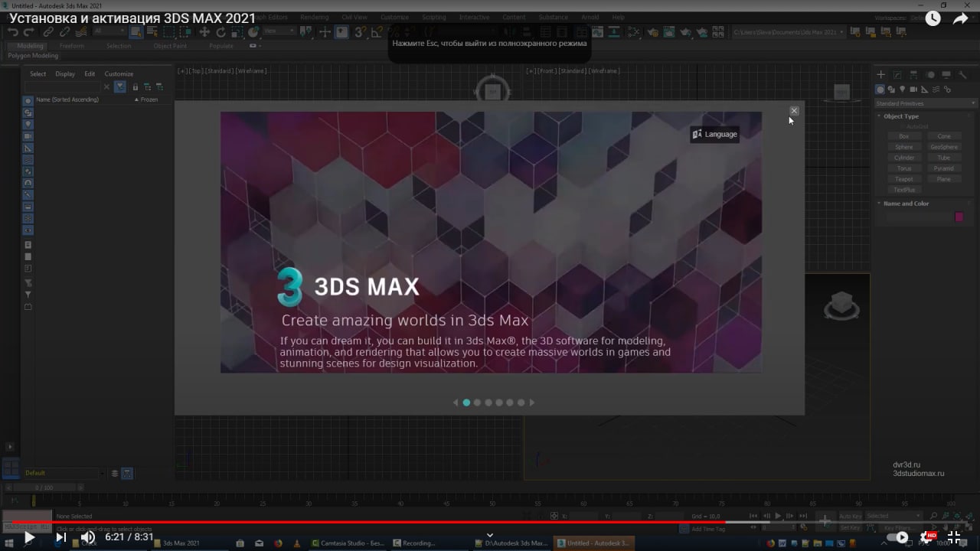Click the Polygon Modeling ribbon button
The width and height of the screenshot is (980, 551).
(x=33, y=56)
